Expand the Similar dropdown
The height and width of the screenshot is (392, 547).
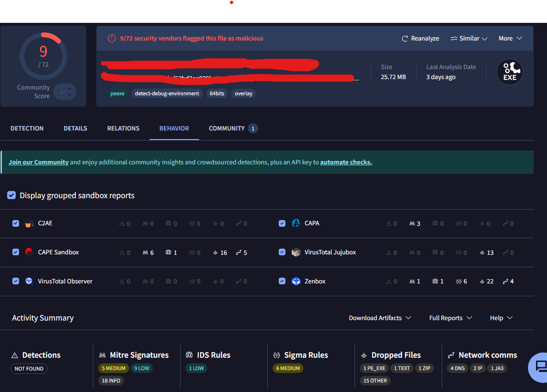469,39
